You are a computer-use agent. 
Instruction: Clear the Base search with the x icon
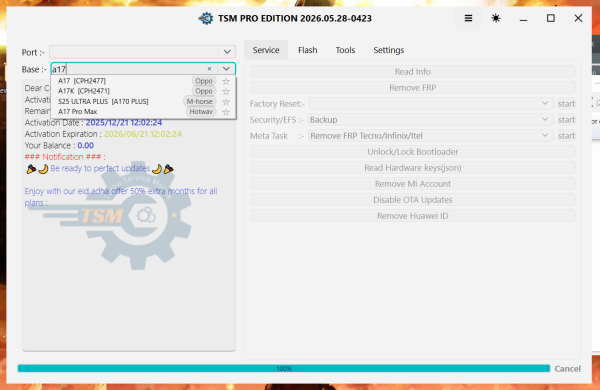tap(209, 69)
